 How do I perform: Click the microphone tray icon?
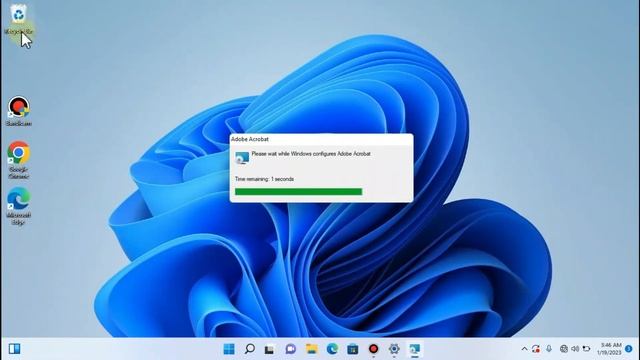[x=549, y=349]
